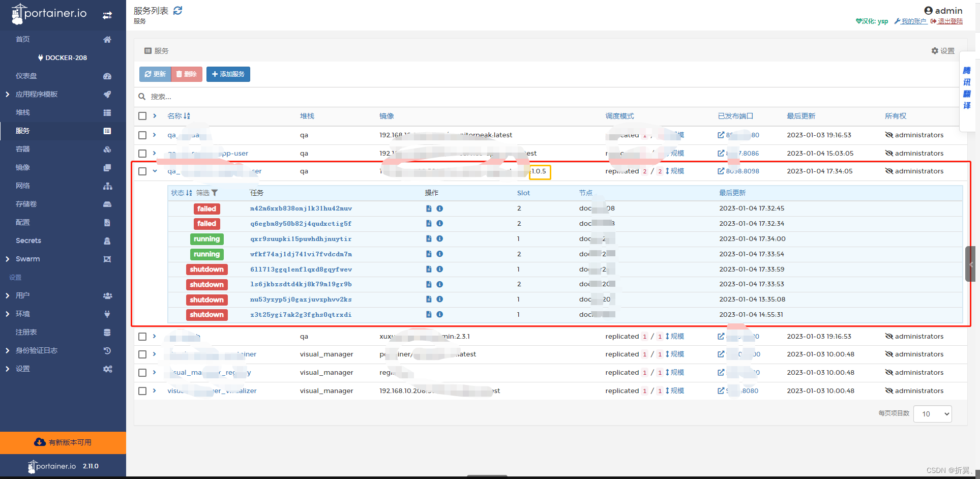Screen dimensions: 980x479
Task: Check the box for the visualizer service row
Action: point(142,391)
